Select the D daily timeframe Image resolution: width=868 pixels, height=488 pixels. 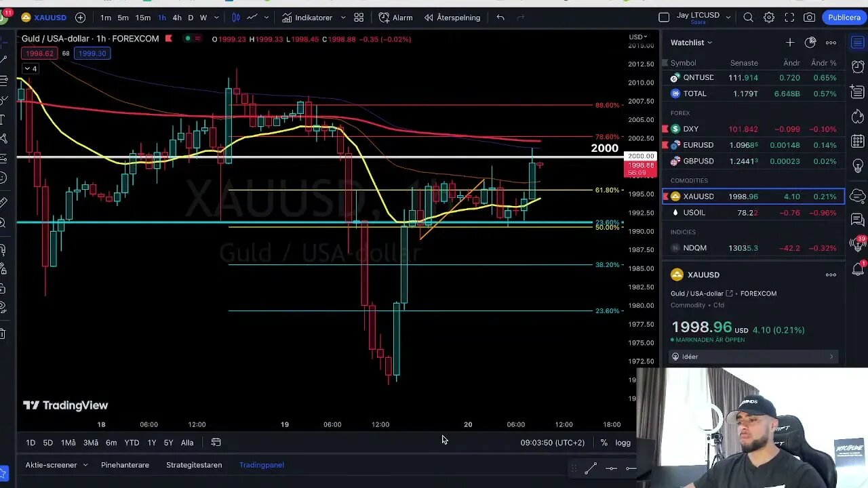click(x=191, y=18)
